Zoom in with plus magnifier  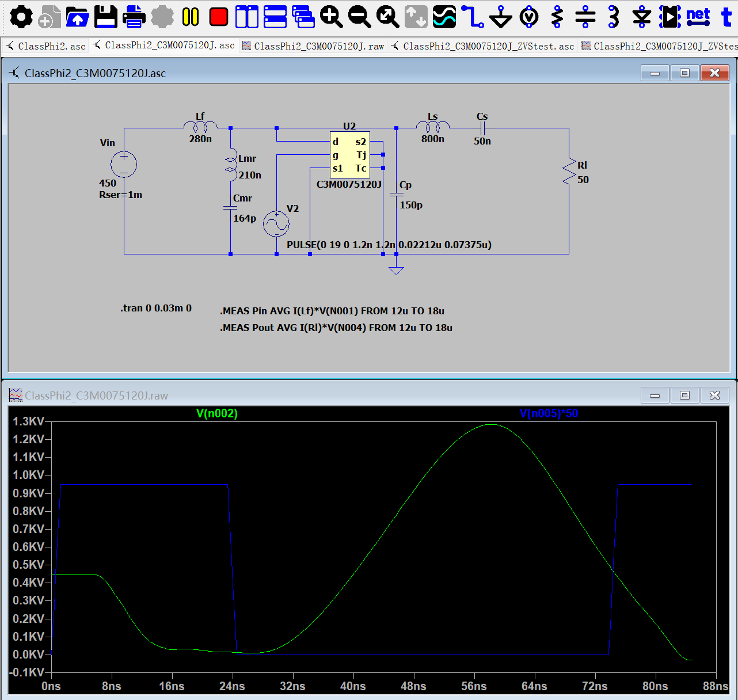coord(332,17)
